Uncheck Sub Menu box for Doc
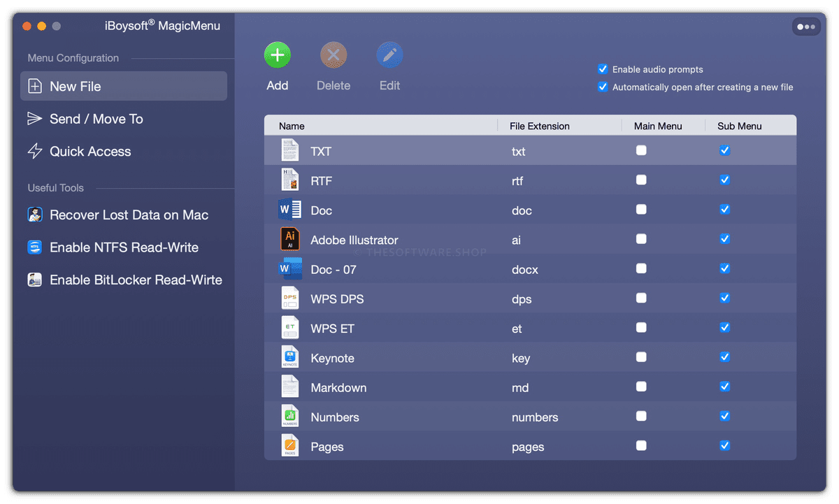The image size is (839, 504). [x=725, y=209]
